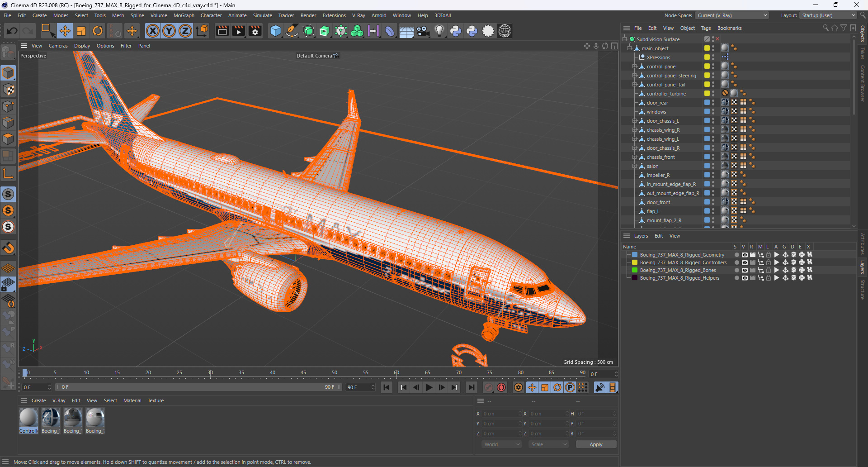Click the X position input field
The height and width of the screenshot is (467, 868).
(x=501, y=414)
